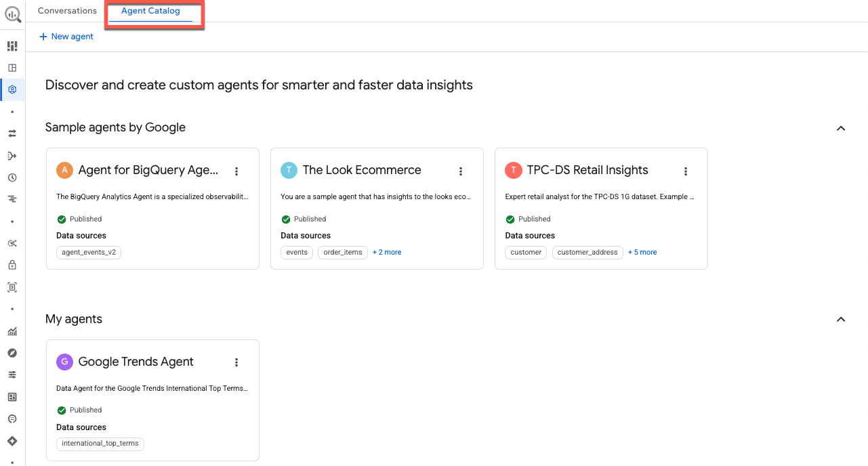The image size is (868, 466).
Task: Click the four-point sparkle icon in sidebar
Action: (12, 441)
